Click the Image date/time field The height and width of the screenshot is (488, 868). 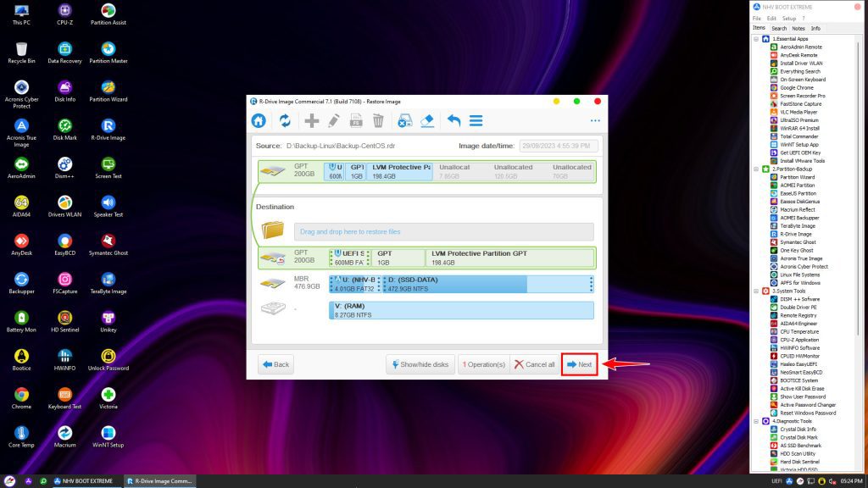559,146
